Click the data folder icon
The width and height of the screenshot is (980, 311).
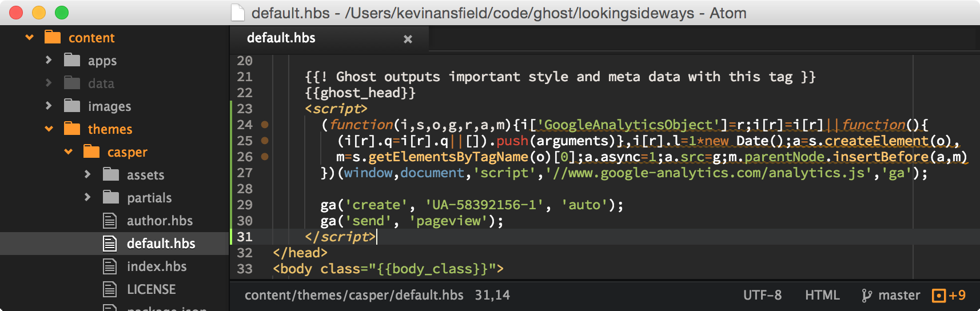click(x=72, y=83)
